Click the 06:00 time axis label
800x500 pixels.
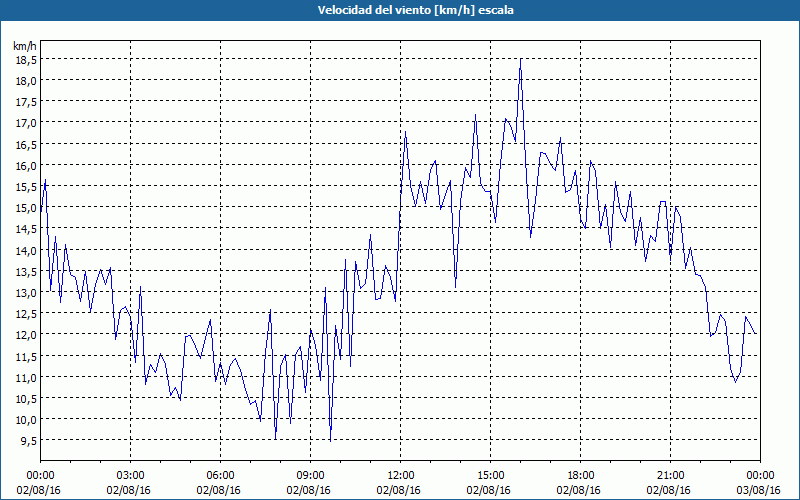(x=220, y=476)
